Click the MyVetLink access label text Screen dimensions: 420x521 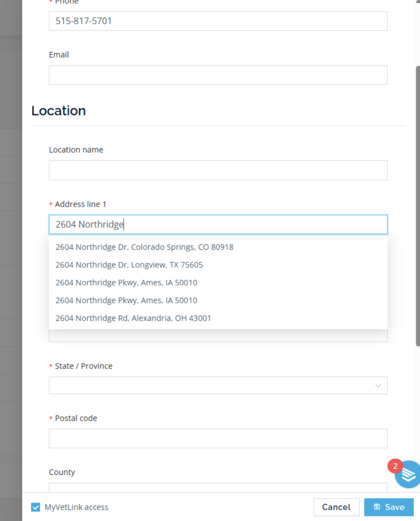(76, 507)
